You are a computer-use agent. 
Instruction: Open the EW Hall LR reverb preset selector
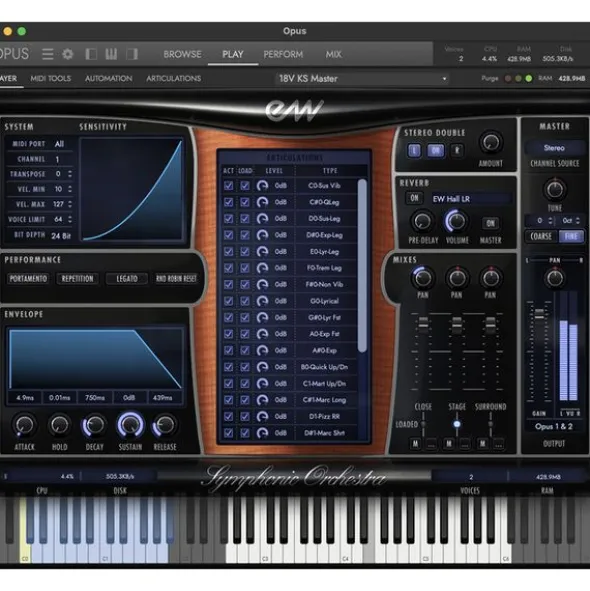click(x=471, y=199)
